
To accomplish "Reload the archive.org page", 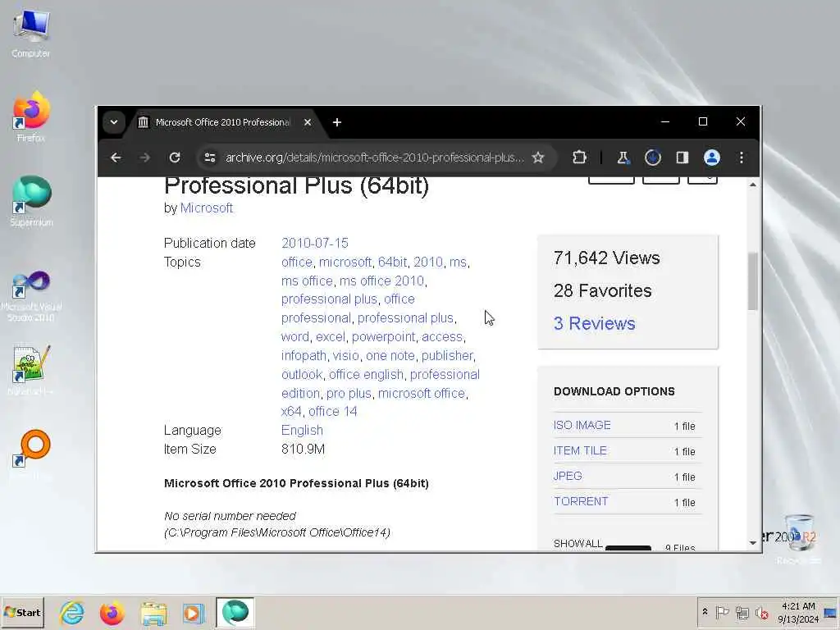I will pos(175,157).
